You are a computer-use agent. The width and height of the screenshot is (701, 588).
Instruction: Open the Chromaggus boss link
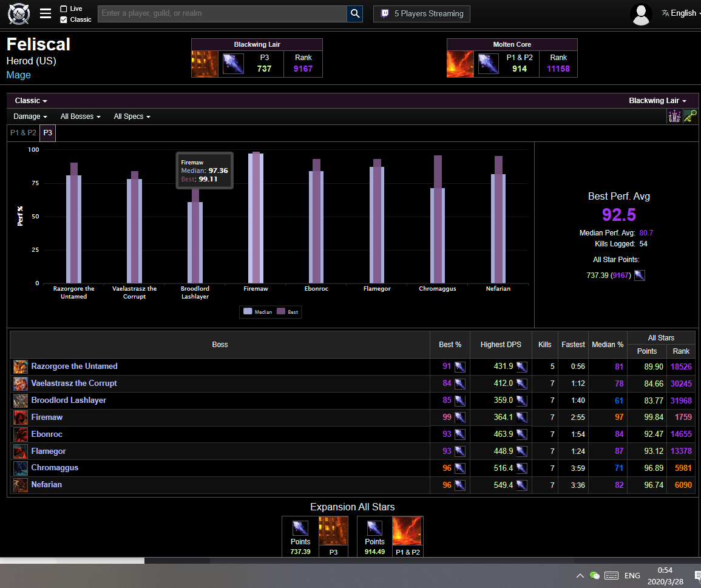pyautogui.click(x=55, y=468)
